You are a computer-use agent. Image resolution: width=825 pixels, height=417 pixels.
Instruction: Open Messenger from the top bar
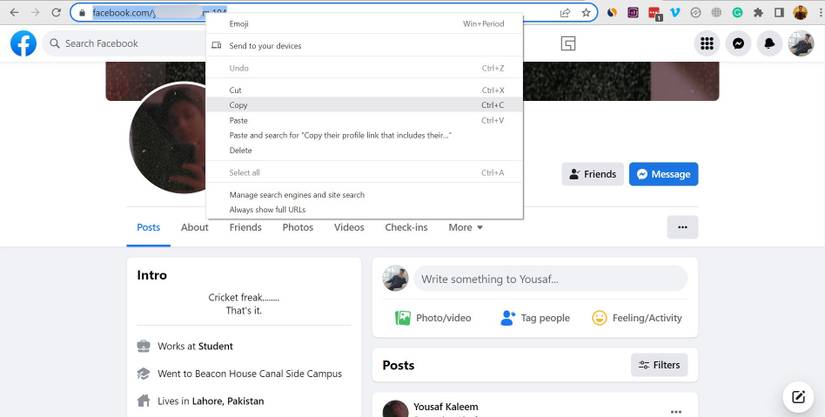(739, 44)
